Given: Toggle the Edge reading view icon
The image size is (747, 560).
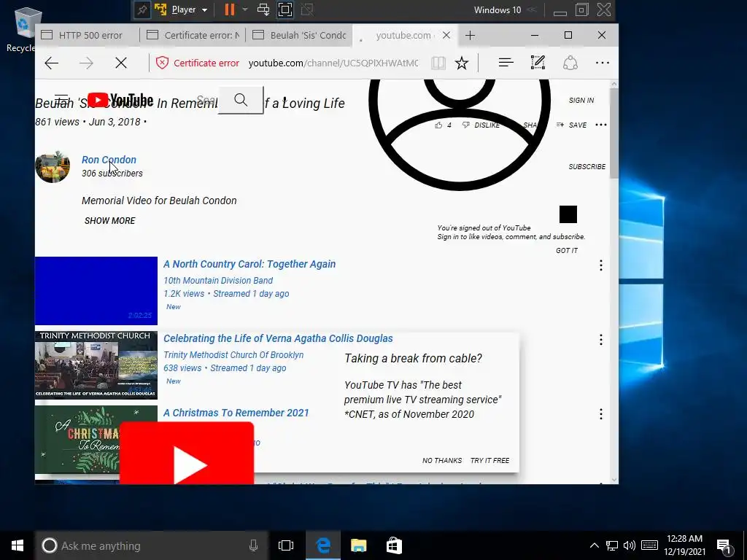Looking at the screenshot, I should pos(438,63).
